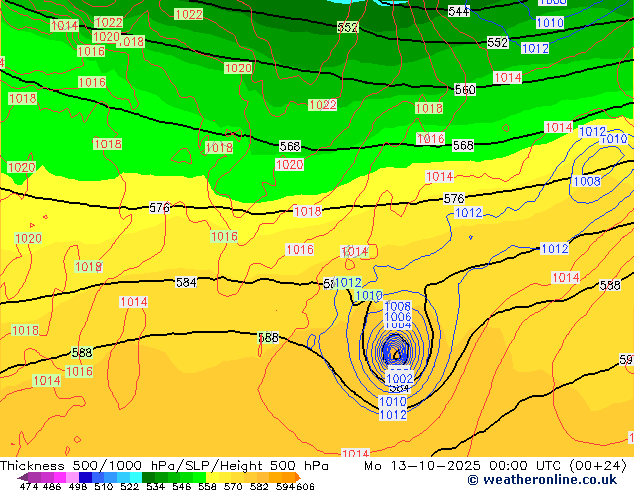Click the purple arrow start of legend

(x=23, y=477)
